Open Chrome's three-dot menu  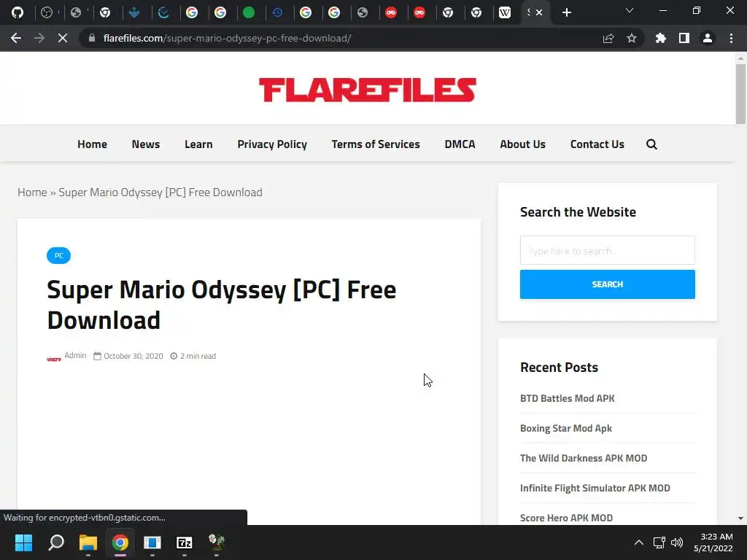coord(731,38)
